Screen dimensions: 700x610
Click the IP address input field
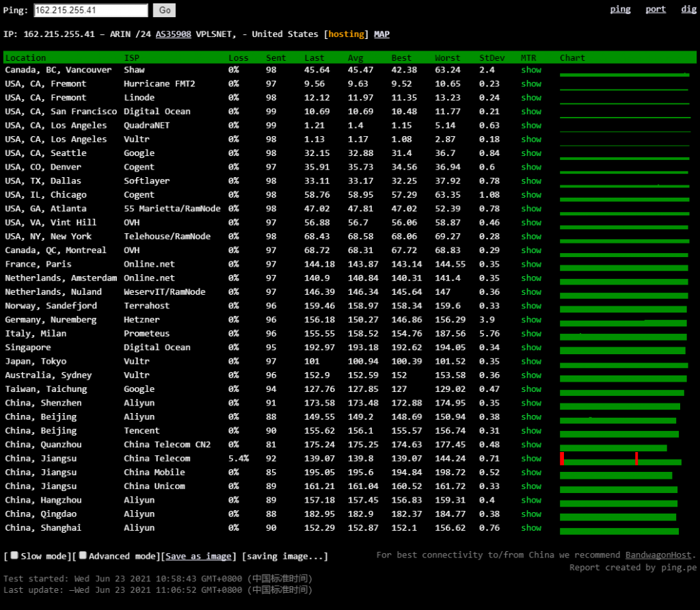90,10
